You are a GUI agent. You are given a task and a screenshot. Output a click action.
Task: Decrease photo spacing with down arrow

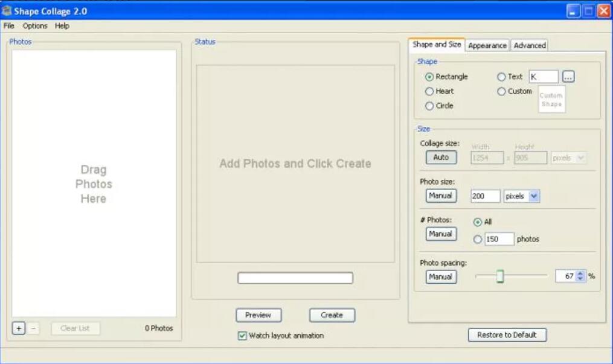pos(580,279)
